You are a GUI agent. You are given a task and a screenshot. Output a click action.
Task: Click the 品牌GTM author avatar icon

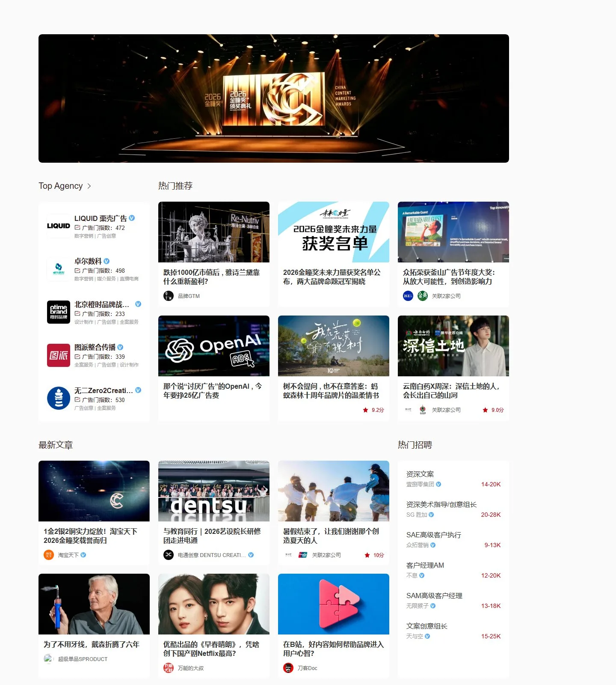[169, 296]
